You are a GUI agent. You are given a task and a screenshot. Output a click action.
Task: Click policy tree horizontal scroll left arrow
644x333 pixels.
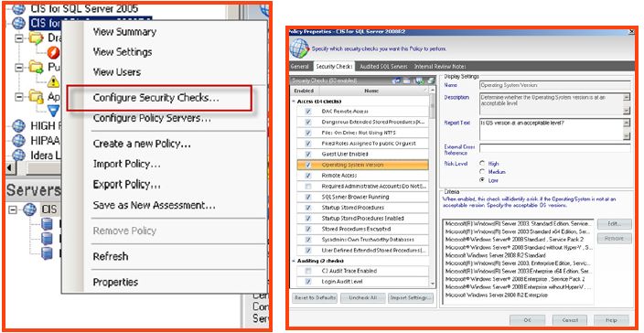tap(10, 168)
